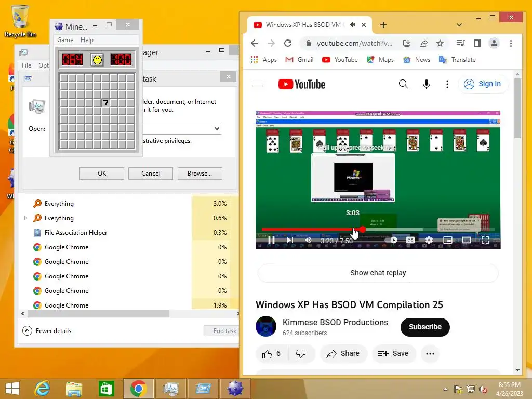The height and width of the screenshot is (399, 532).
Task: Open a new Chrome tab
Action: tap(383, 25)
